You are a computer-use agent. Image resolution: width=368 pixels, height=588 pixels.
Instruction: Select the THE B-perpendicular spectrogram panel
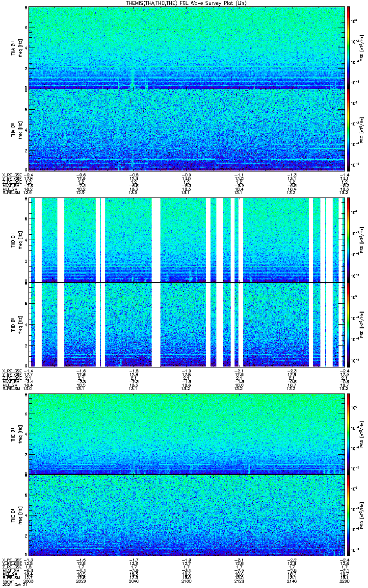[187, 433]
